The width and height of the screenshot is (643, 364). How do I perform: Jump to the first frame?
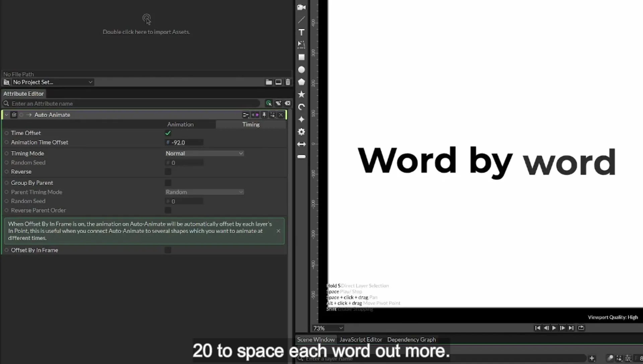[x=538, y=328]
